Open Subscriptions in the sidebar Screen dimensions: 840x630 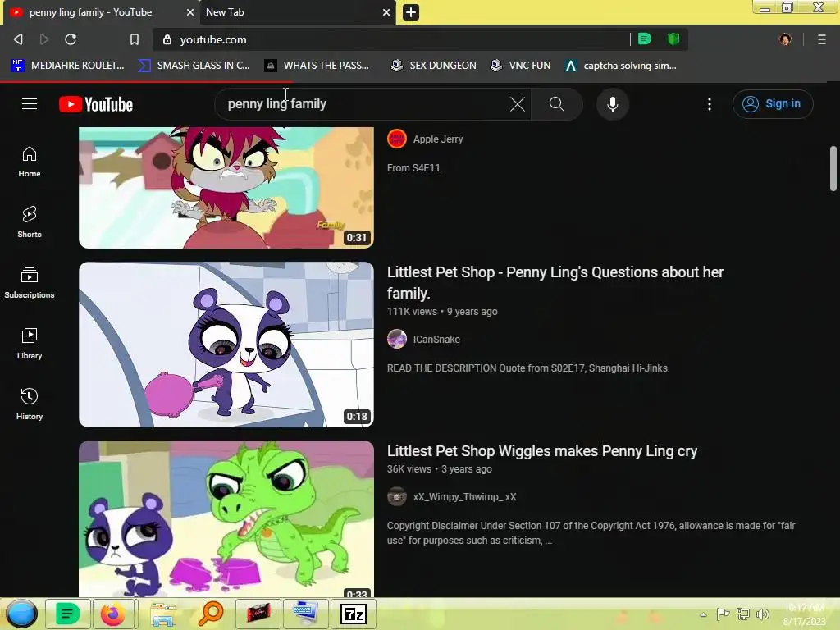pos(30,283)
